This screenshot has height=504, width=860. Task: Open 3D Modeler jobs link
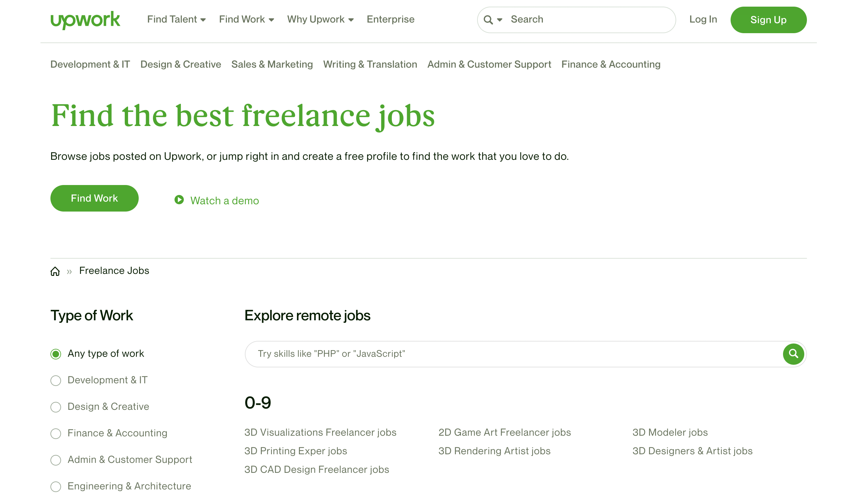670,432
